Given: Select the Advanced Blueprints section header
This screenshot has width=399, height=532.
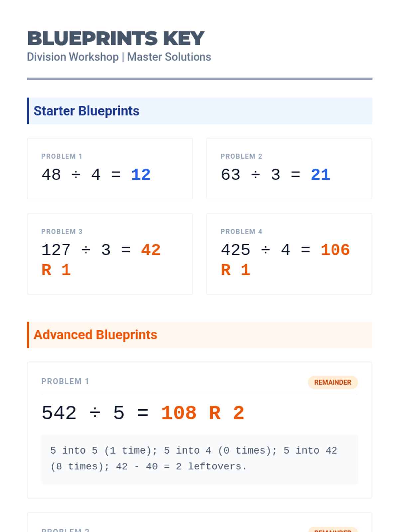Looking at the screenshot, I should (95, 335).
